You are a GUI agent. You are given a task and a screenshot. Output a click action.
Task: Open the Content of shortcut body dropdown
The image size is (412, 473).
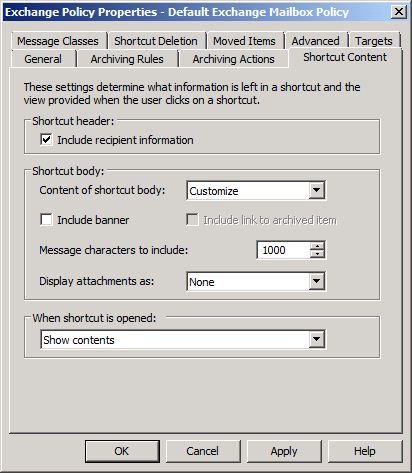(256, 191)
